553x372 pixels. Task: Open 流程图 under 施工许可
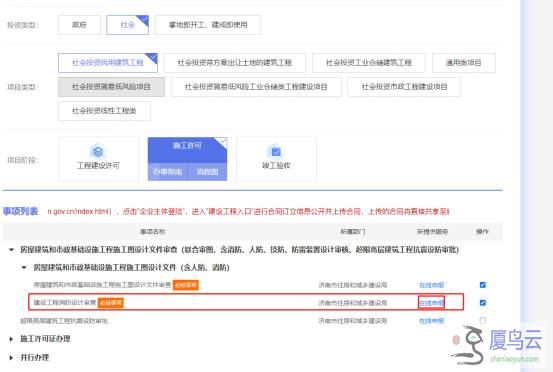coord(207,172)
